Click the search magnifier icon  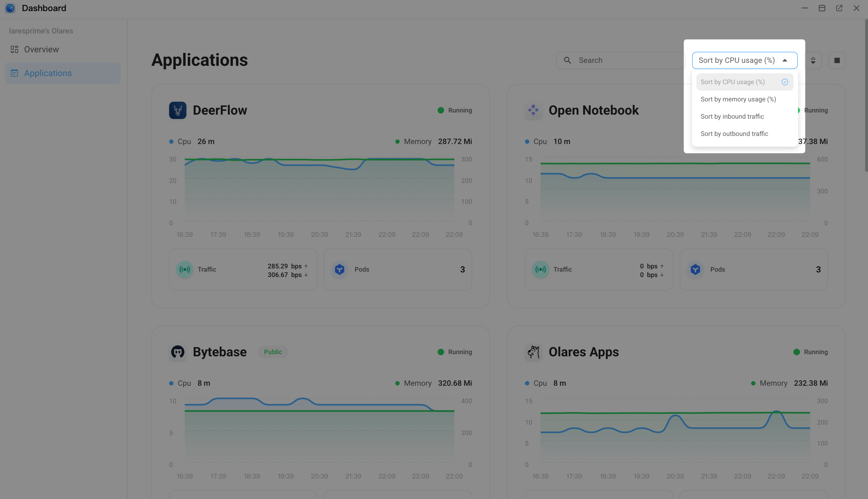click(x=567, y=60)
